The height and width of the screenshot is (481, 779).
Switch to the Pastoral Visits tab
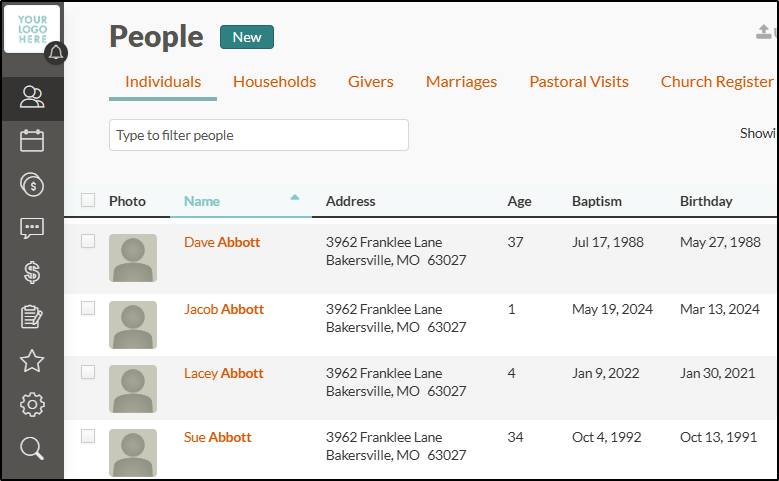tap(579, 81)
